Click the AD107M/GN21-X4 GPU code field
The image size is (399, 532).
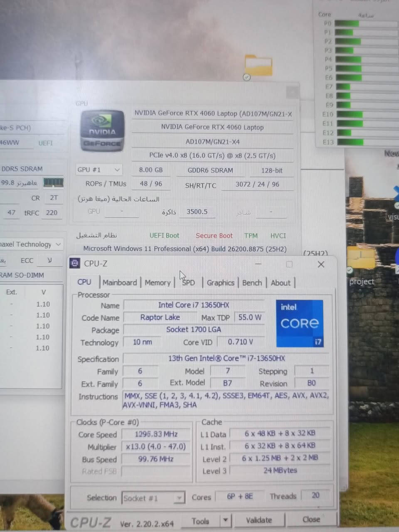pyautogui.click(x=212, y=142)
